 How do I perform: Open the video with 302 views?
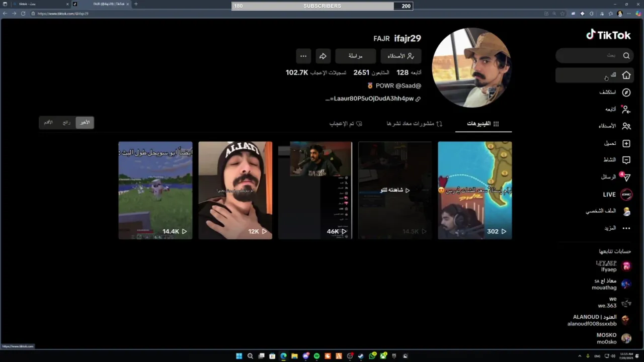[x=475, y=190]
